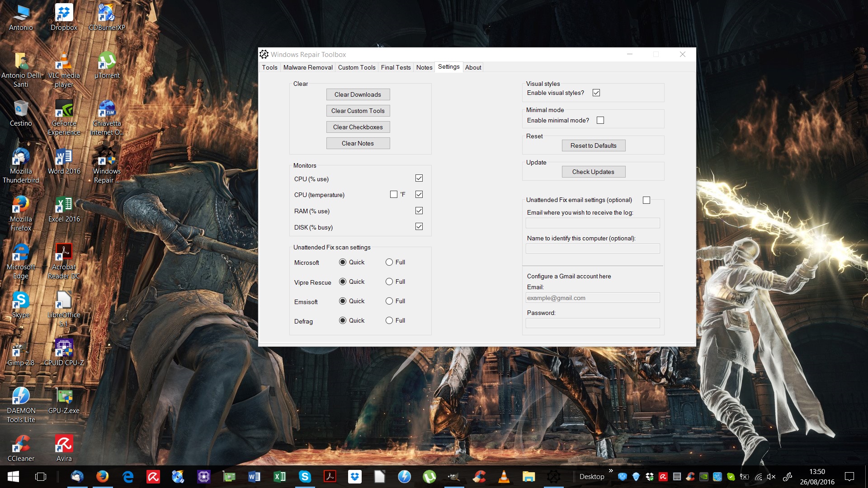Select Quick option for Defrag
The height and width of the screenshot is (488, 868).
tap(343, 320)
